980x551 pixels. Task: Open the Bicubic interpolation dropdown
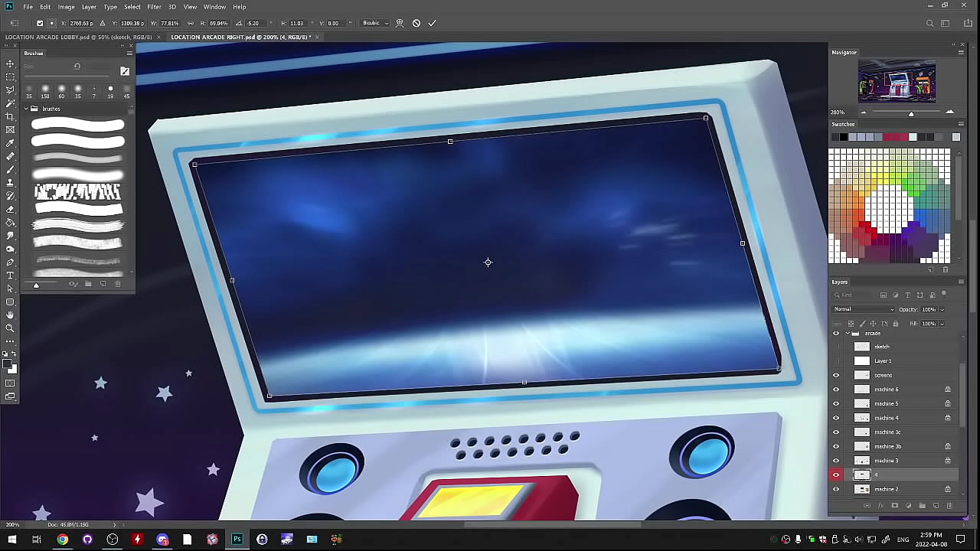click(374, 23)
